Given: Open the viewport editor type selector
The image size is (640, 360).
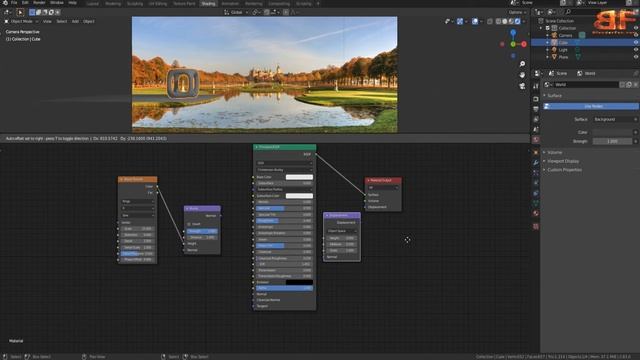Looking at the screenshot, I should 7,12.
